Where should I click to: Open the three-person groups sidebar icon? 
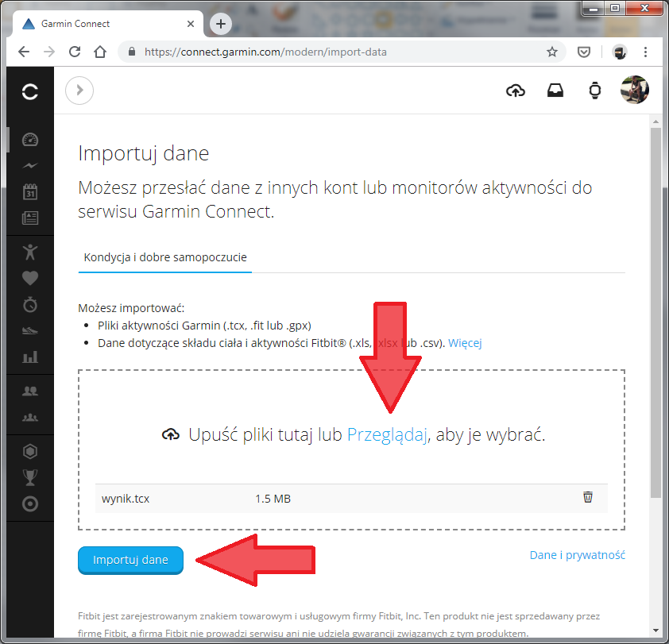[x=30, y=417]
